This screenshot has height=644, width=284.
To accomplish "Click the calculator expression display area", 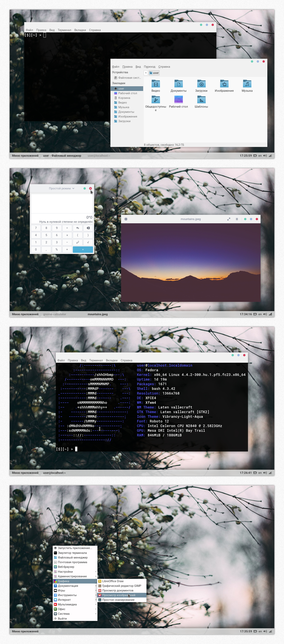I will click(62, 204).
